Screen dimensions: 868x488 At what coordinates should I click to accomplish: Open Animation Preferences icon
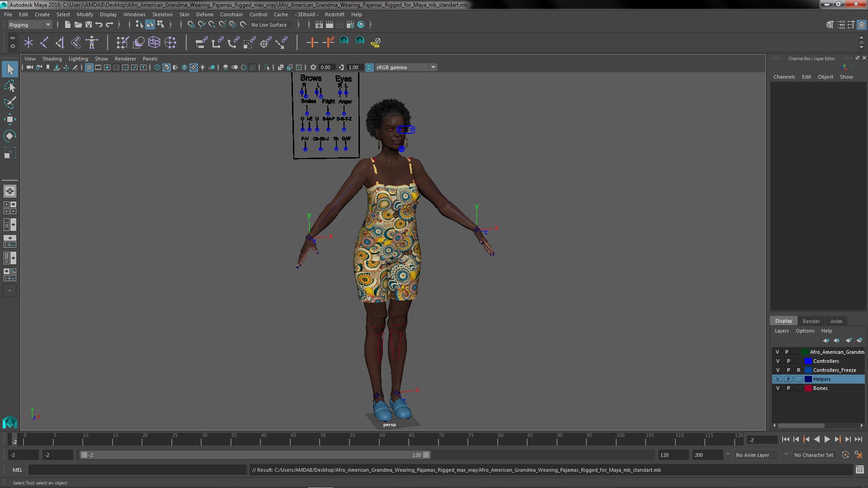859,455
